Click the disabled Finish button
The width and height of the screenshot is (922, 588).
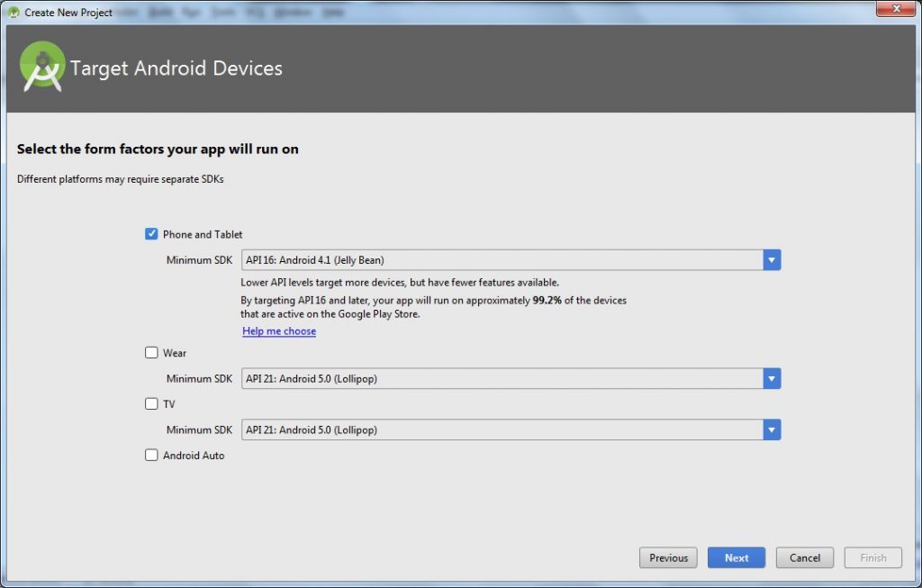point(872,557)
